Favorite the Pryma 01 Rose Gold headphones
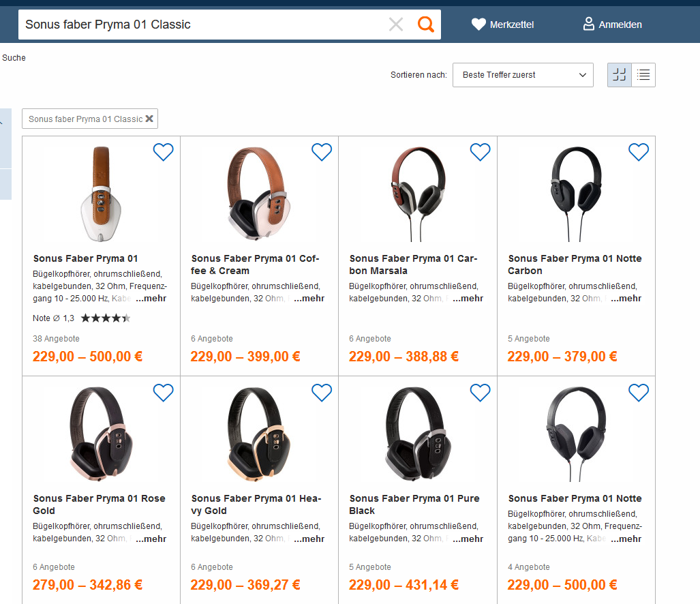The image size is (700, 604). (164, 393)
